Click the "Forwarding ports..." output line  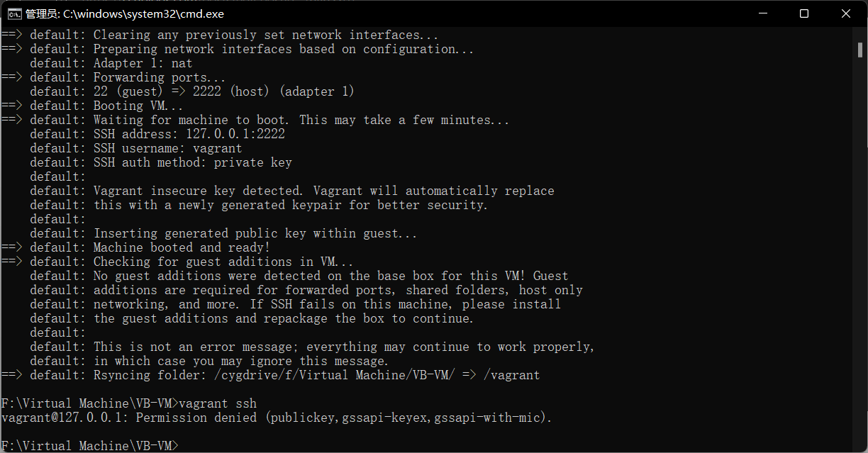point(160,77)
